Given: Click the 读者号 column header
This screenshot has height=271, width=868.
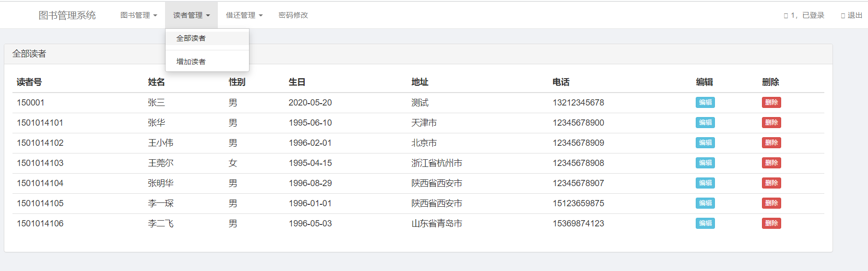Looking at the screenshot, I should 29,82.
